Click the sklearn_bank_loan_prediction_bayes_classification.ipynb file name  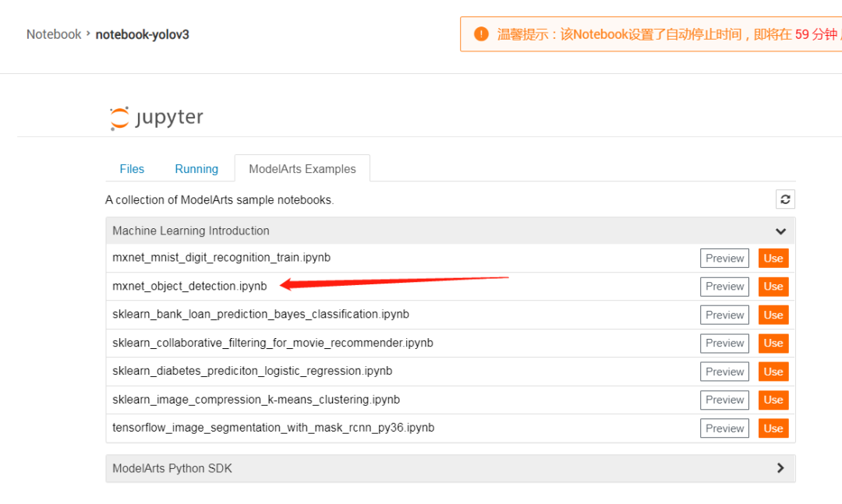coord(260,314)
